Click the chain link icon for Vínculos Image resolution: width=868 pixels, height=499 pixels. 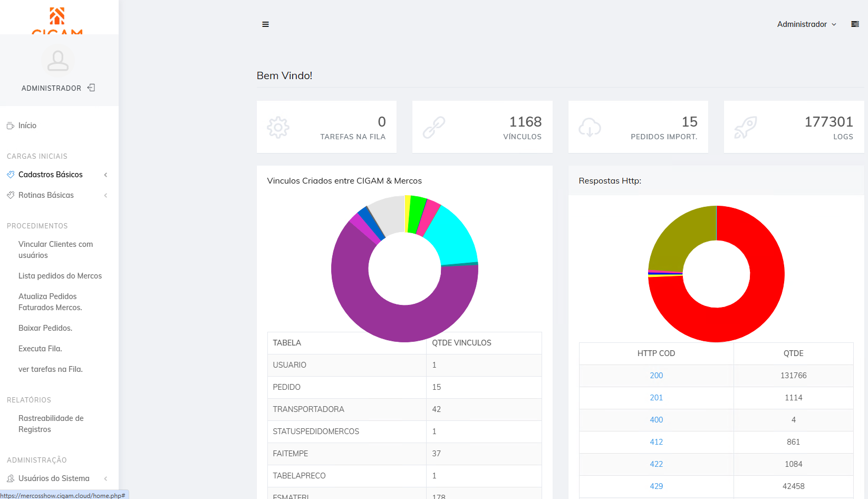tap(434, 128)
